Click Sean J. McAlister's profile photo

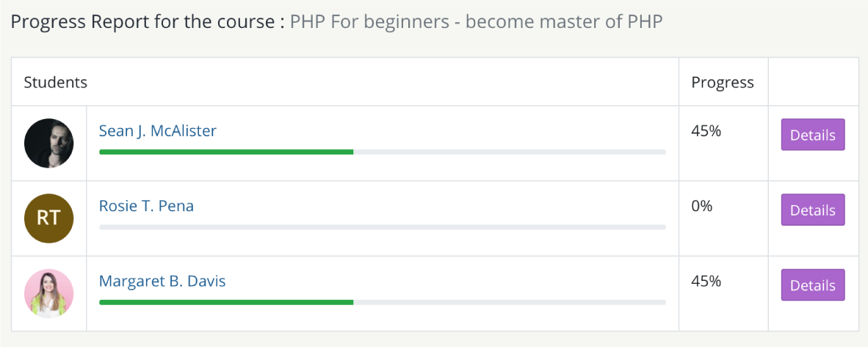click(48, 143)
